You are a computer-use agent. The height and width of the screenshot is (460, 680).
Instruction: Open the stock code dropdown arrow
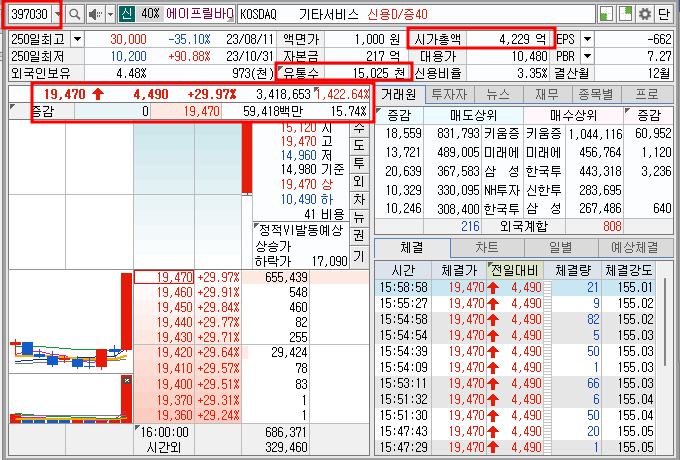point(57,14)
